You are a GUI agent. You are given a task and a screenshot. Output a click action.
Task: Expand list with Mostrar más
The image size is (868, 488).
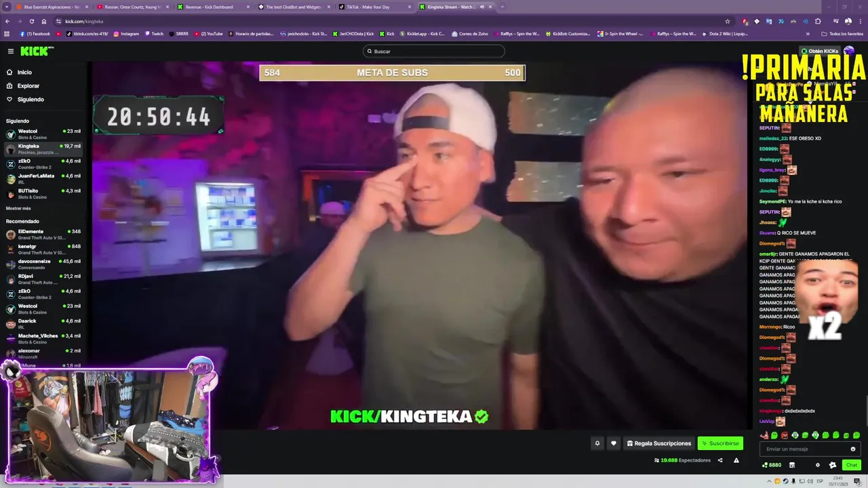18,208
